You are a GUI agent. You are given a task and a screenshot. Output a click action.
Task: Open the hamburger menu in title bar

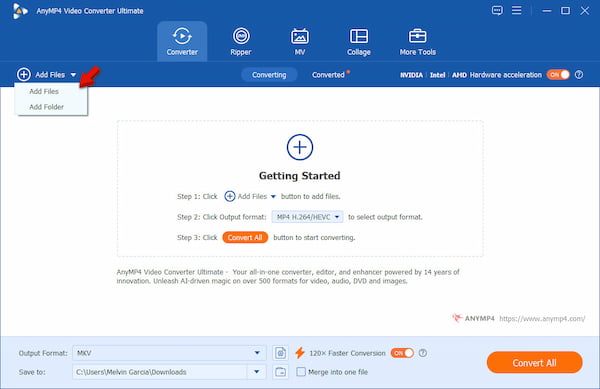click(517, 10)
